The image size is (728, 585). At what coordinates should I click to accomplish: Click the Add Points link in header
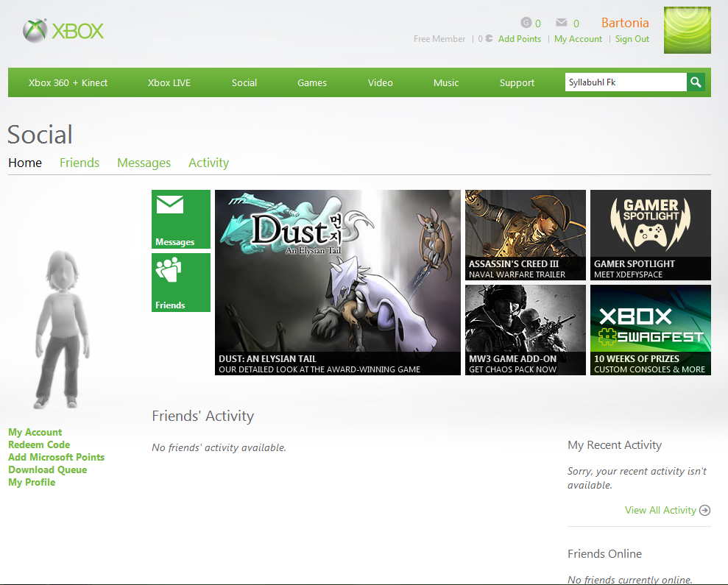point(520,39)
